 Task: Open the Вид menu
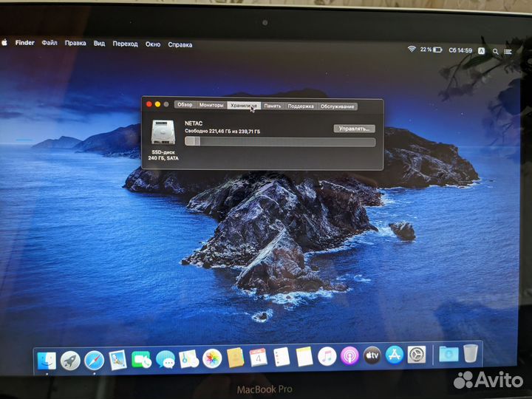(99, 44)
